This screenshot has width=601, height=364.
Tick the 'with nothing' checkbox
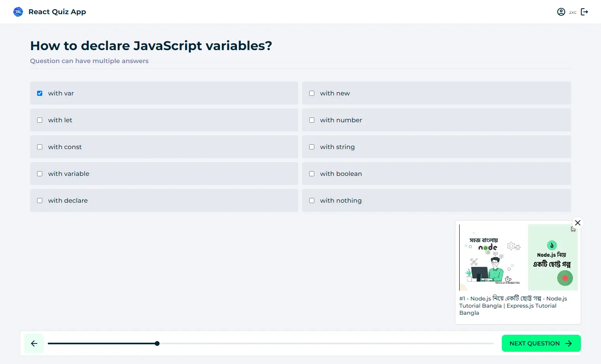tap(312, 201)
